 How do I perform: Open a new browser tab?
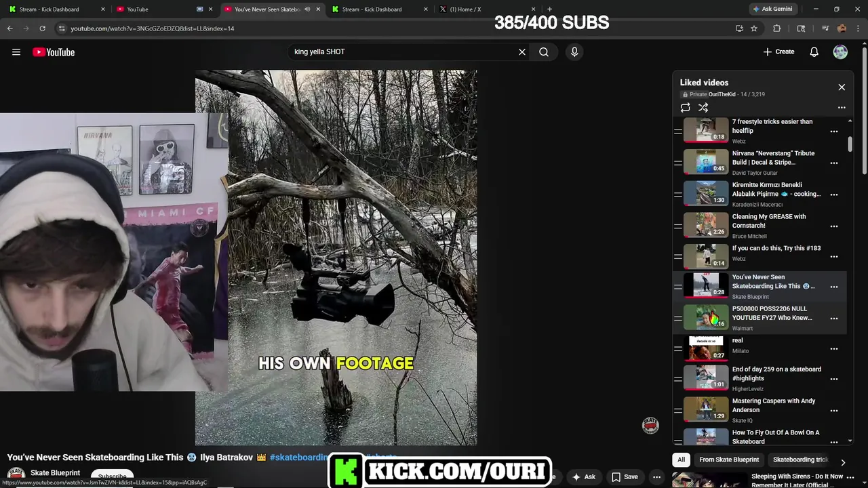click(x=549, y=9)
